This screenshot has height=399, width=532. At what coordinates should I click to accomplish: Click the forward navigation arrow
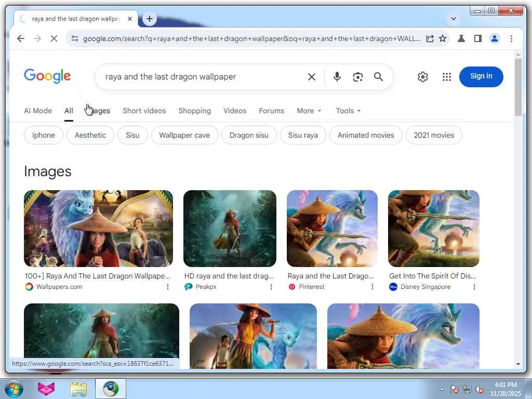[37, 38]
